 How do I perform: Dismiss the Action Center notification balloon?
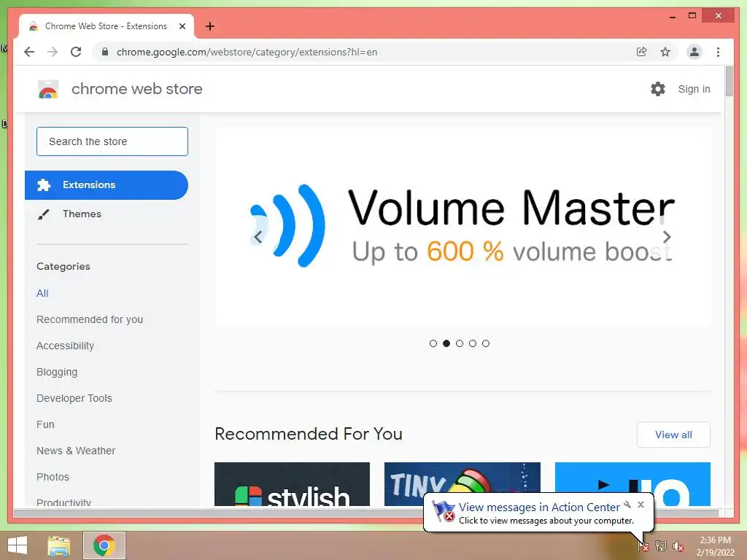click(x=640, y=505)
